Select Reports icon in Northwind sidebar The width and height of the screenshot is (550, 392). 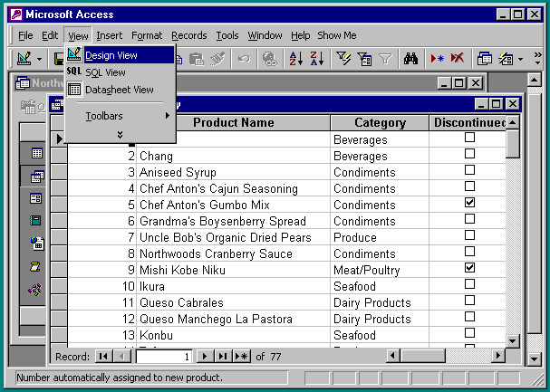[x=35, y=221]
